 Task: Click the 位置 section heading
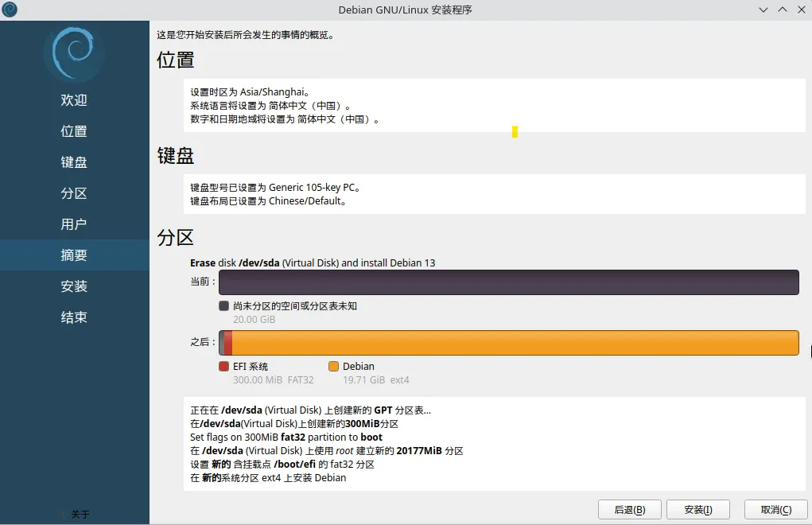176,60
